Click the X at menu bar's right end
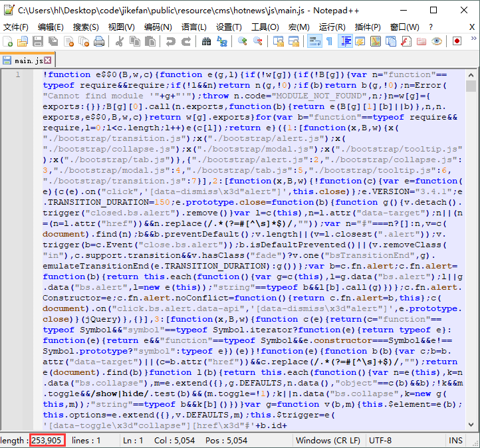The height and width of the screenshot is (448, 480). (472, 27)
